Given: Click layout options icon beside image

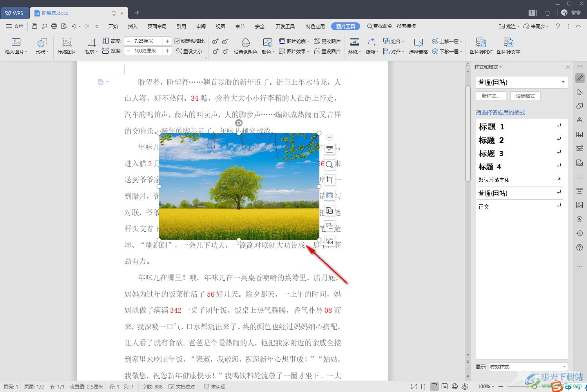Looking at the screenshot, I should 330,149.
